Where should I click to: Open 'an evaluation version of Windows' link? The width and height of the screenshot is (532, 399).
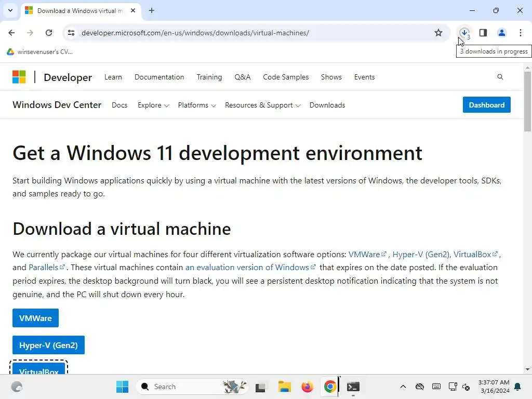pyautogui.click(x=250, y=268)
